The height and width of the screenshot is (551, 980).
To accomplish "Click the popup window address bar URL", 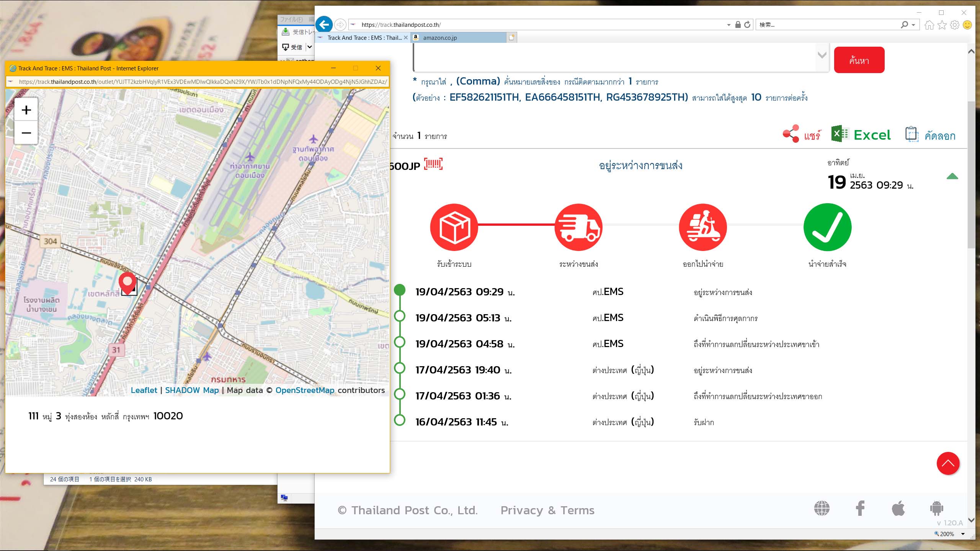I will [203, 82].
